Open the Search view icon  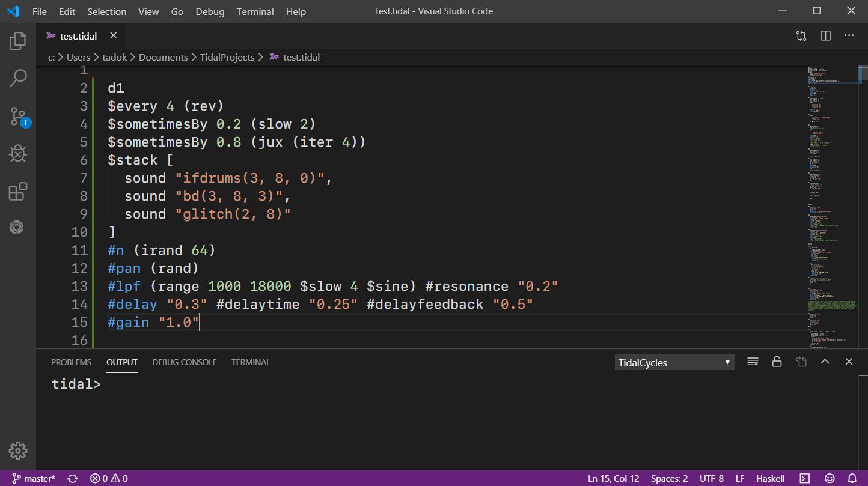coord(18,78)
